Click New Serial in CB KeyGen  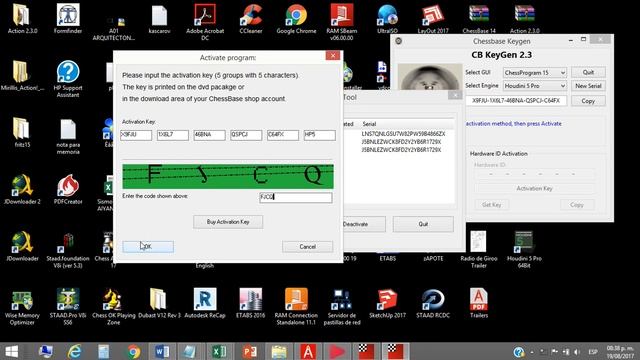(588, 86)
